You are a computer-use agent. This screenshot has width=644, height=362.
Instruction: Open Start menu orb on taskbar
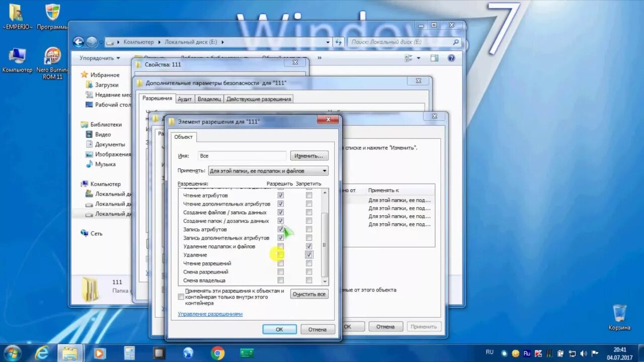[12, 353]
